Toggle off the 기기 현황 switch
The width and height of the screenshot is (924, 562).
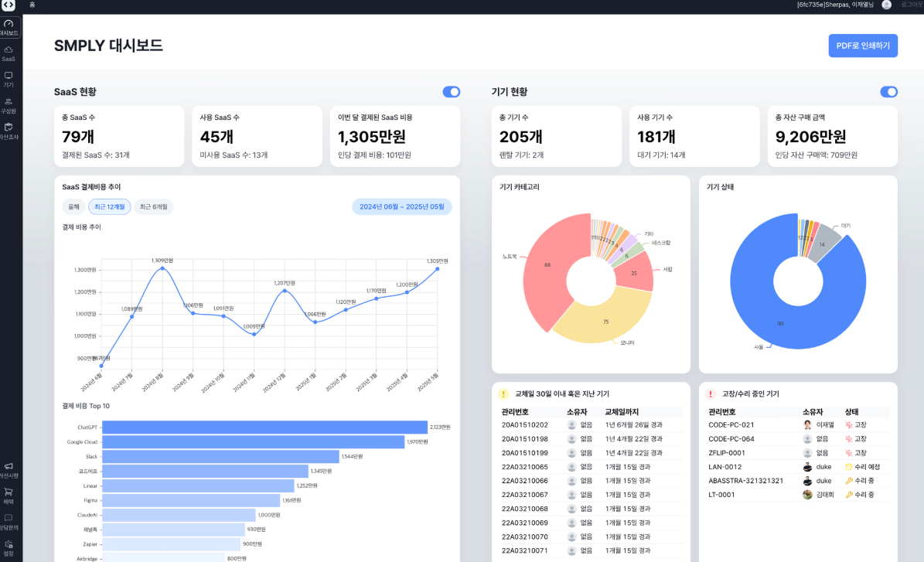(888, 92)
